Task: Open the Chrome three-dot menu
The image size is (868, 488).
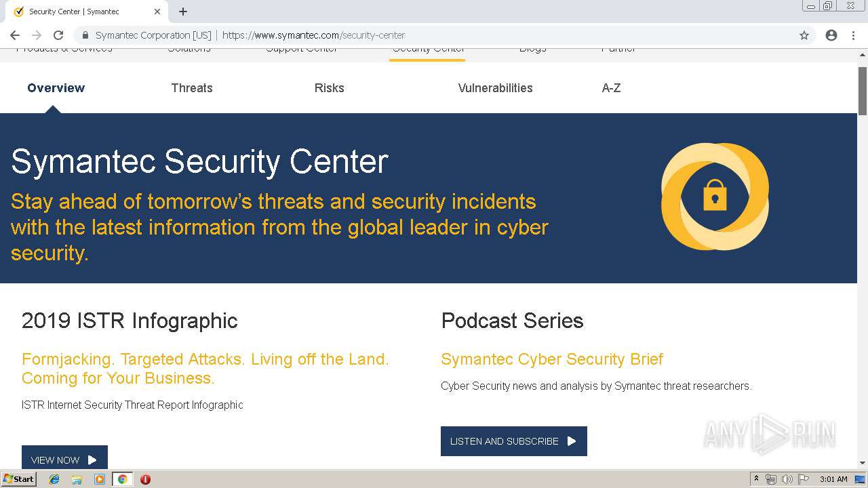Action: click(853, 35)
